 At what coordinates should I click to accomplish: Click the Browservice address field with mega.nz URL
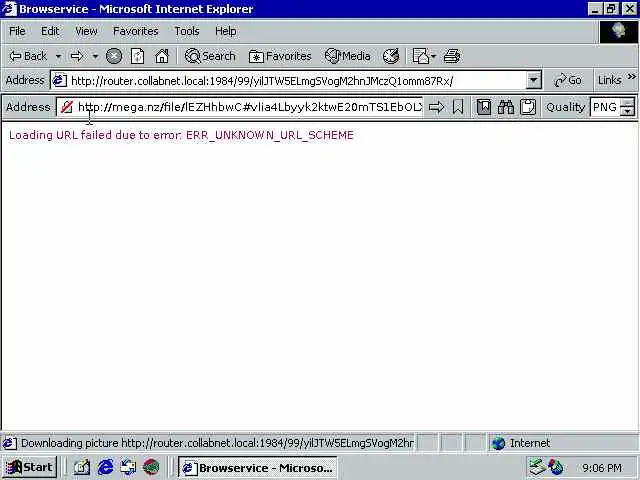[x=249, y=107]
